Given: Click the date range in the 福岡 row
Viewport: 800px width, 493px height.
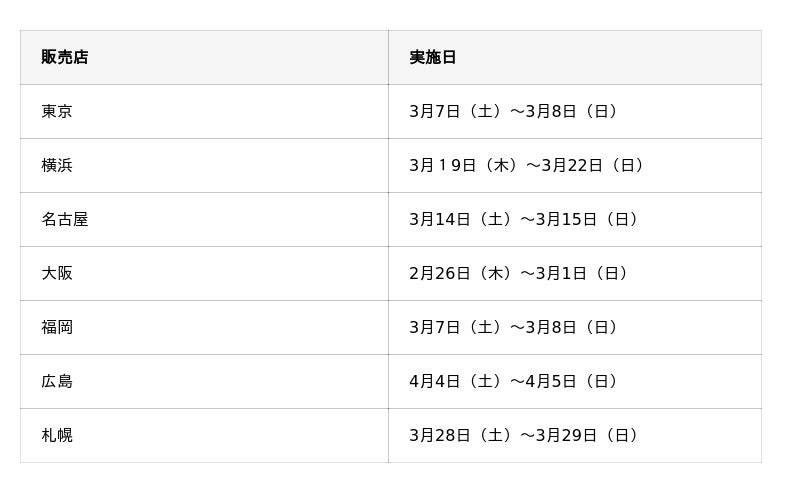Looking at the screenshot, I should 514,328.
